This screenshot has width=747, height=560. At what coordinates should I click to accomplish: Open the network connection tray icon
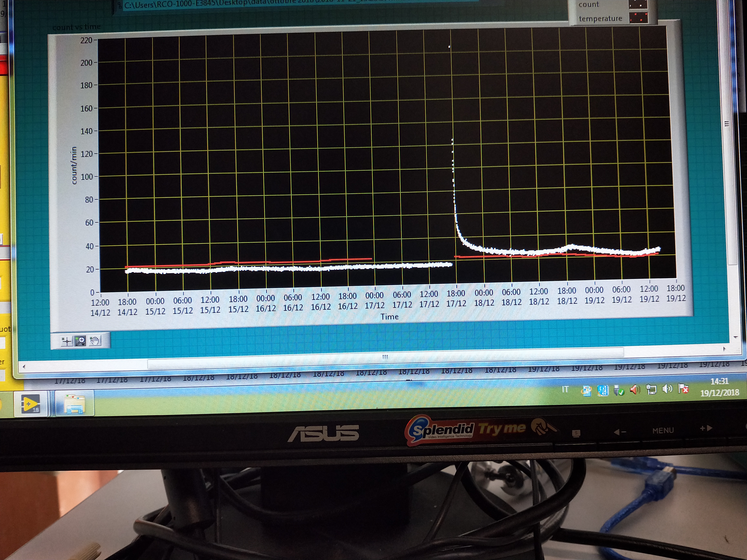(651, 390)
